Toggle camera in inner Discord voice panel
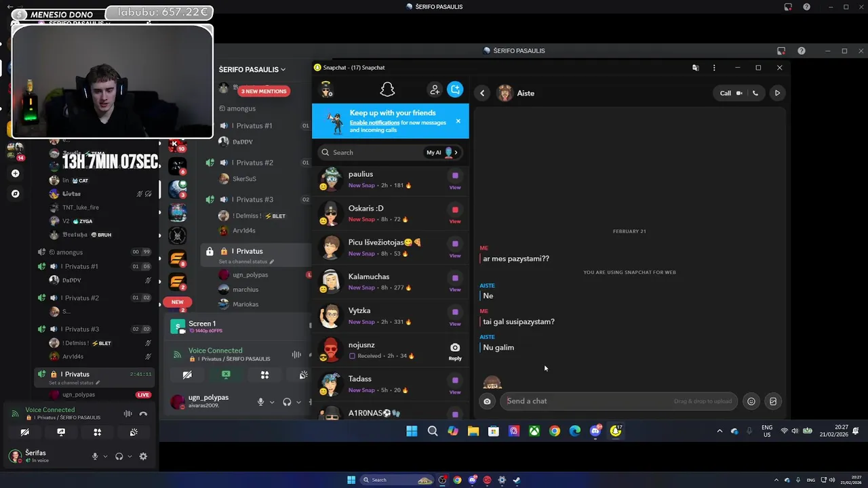The width and height of the screenshot is (868, 488). 187,375
